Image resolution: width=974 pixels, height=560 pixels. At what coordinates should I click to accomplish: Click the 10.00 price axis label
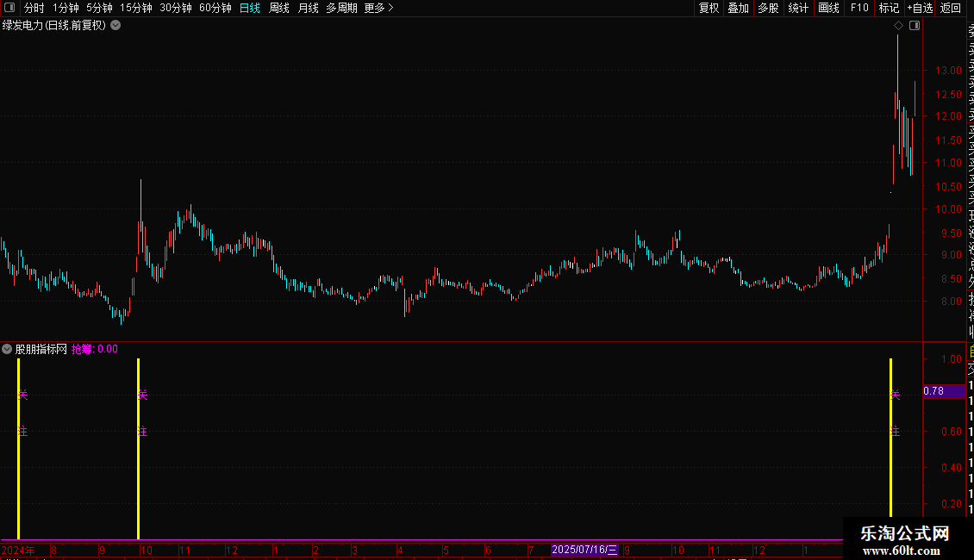pyautogui.click(x=948, y=209)
